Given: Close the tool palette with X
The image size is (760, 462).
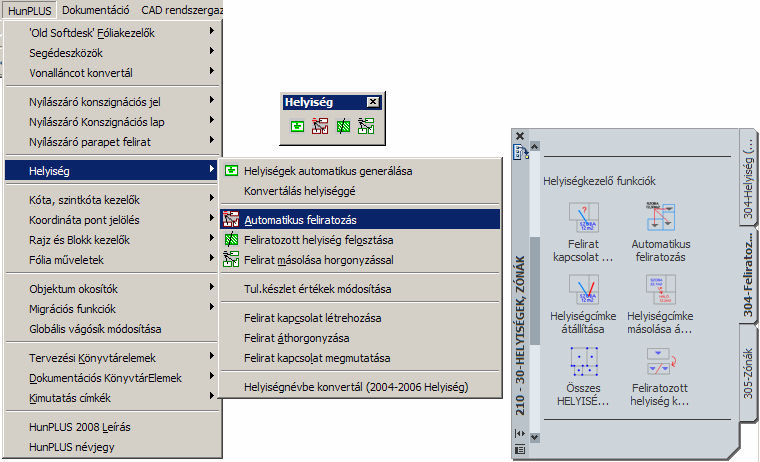Looking at the screenshot, I should click(x=520, y=136).
